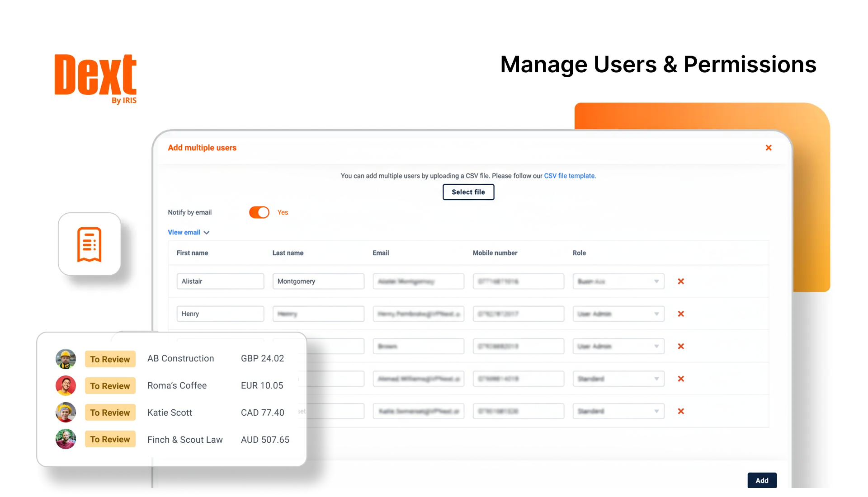The width and height of the screenshot is (868, 497).
Task: Open role dropdown in last row
Action: (x=618, y=412)
